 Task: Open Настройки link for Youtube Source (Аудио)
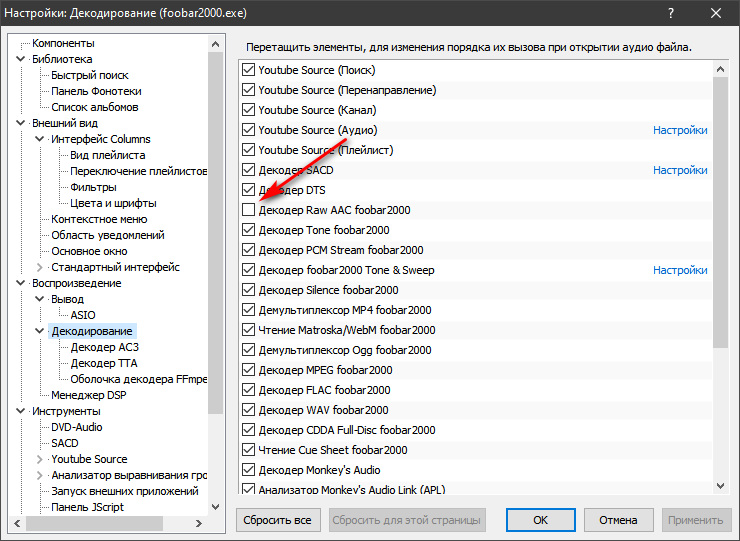pos(680,130)
